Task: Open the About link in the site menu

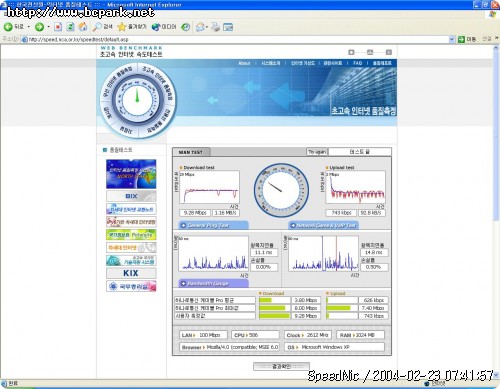Action: point(244,63)
